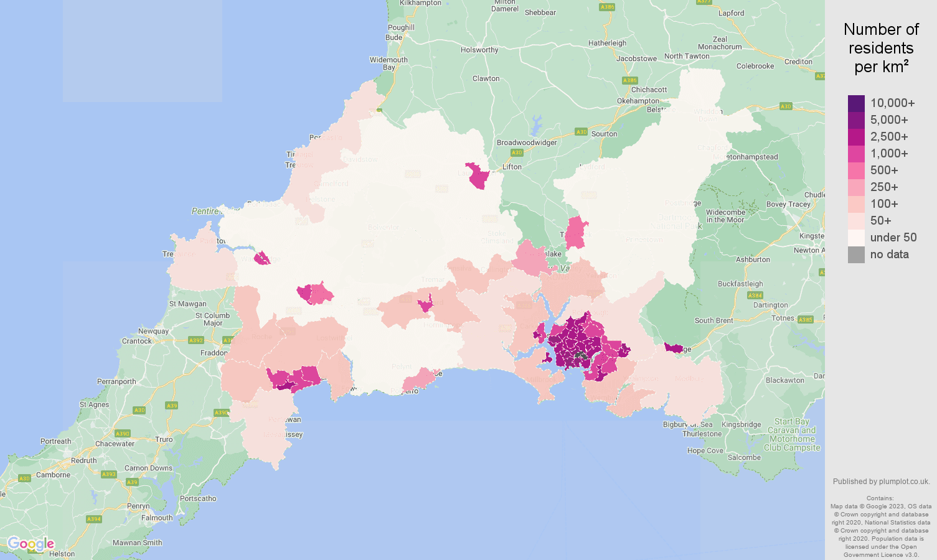Click the grey no data legend swatch

[x=856, y=254]
